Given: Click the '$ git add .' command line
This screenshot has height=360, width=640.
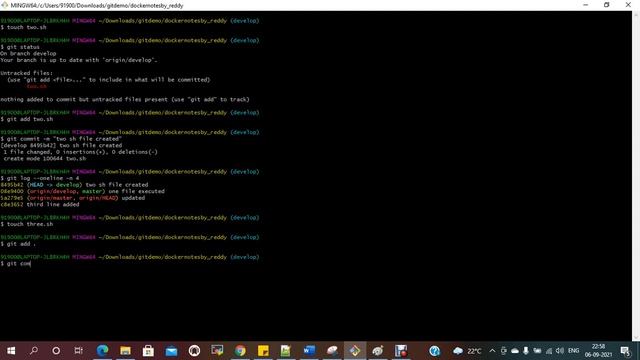Looking at the screenshot, I should coord(18,244).
